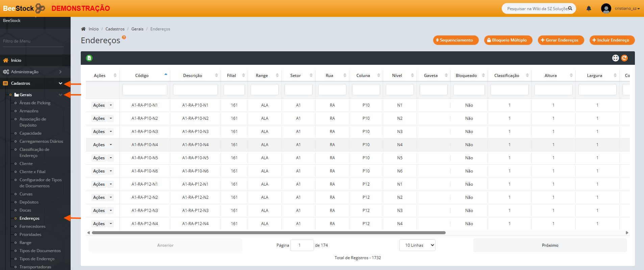Image resolution: width=644 pixels, height=270 pixels.
Task: Click the user avatar icon
Action: pyautogui.click(x=606, y=8)
